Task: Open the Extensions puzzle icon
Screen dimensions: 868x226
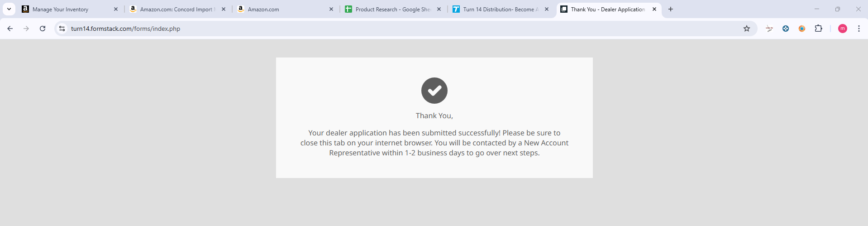Action: click(x=818, y=29)
